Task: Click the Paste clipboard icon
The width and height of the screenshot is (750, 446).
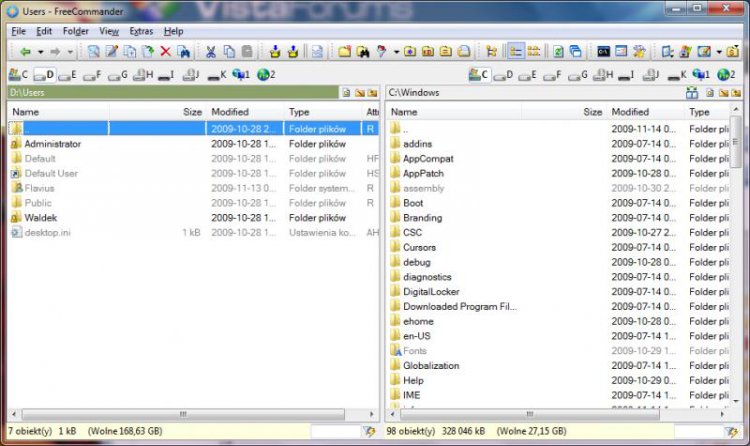Action: coord(247,51)
